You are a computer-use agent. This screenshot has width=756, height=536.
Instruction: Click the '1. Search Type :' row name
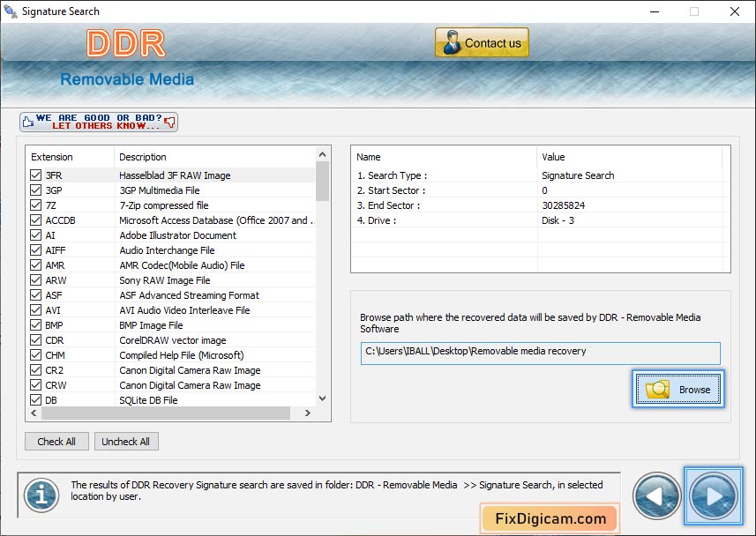(392, 175)
